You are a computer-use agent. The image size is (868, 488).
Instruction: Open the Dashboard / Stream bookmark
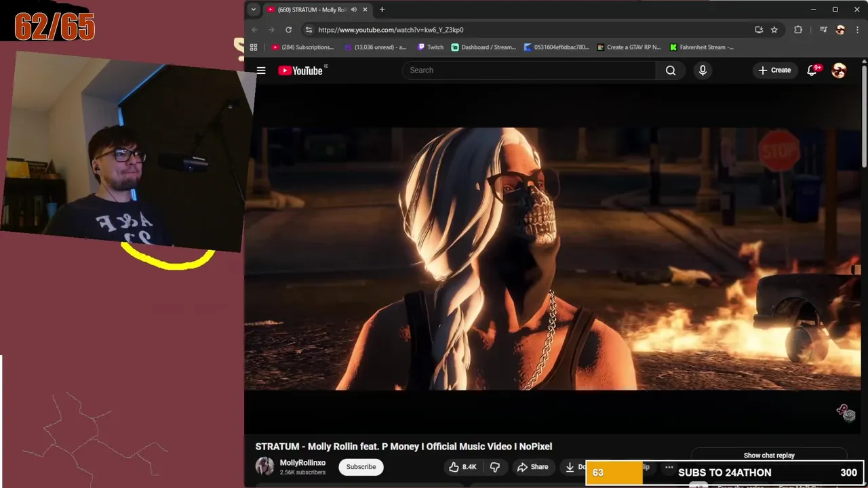point(484,47)
